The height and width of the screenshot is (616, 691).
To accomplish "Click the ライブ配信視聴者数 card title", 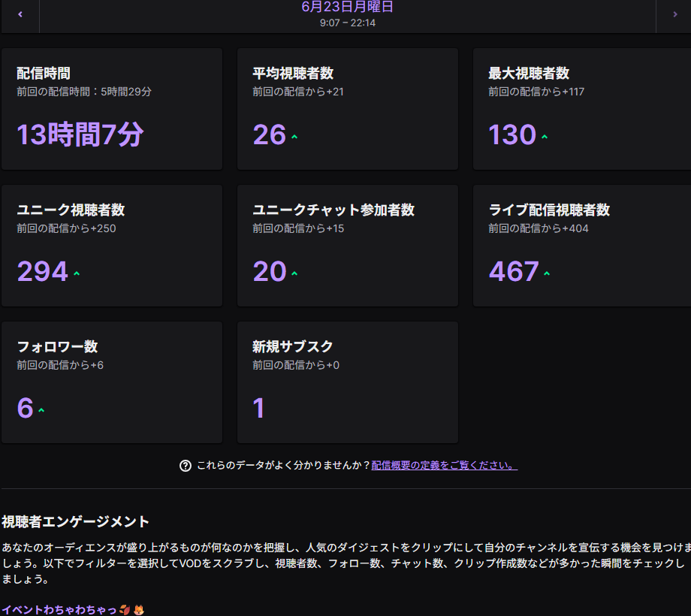I will click(548, 210).
